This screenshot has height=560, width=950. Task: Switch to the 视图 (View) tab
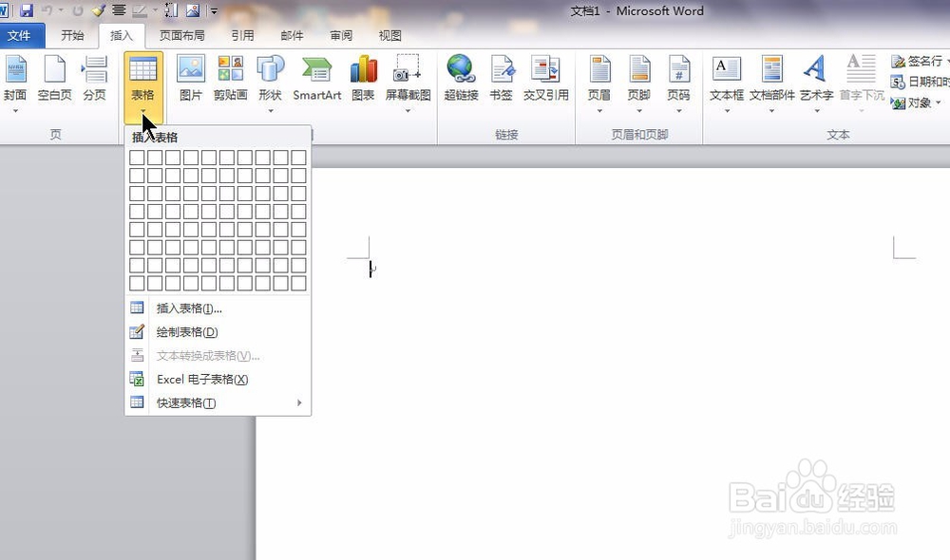tap(390, 36)
